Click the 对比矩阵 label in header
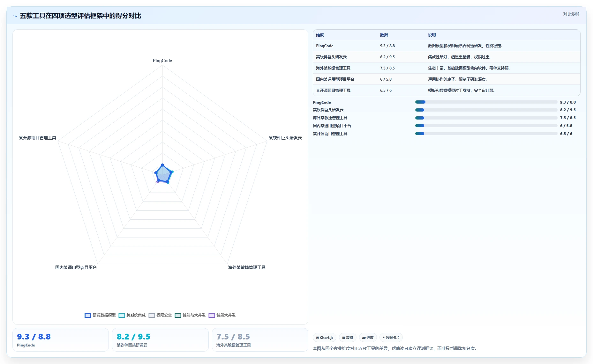The image size is (593, 364). pyautogui.click(x=571, y=14)
